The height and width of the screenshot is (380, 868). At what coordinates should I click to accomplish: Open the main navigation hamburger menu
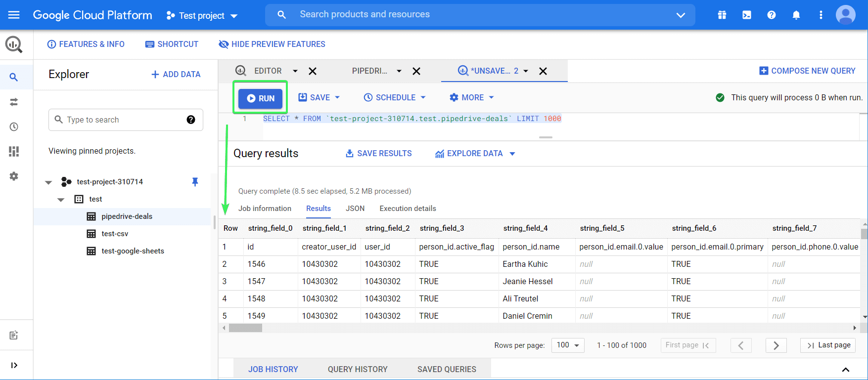(x=14, y=15)
